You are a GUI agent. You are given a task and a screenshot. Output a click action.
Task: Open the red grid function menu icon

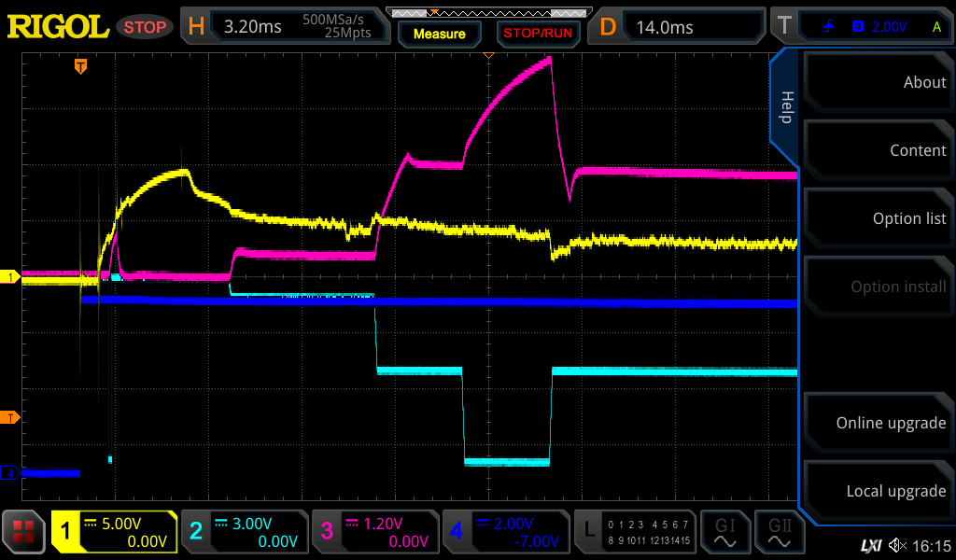click(x=24, y=533)
